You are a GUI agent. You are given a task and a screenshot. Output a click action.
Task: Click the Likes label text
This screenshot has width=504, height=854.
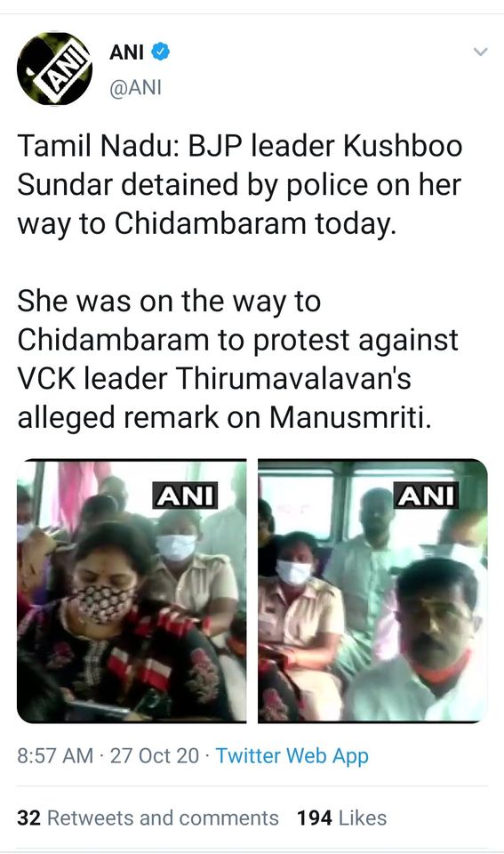point(363,818)
